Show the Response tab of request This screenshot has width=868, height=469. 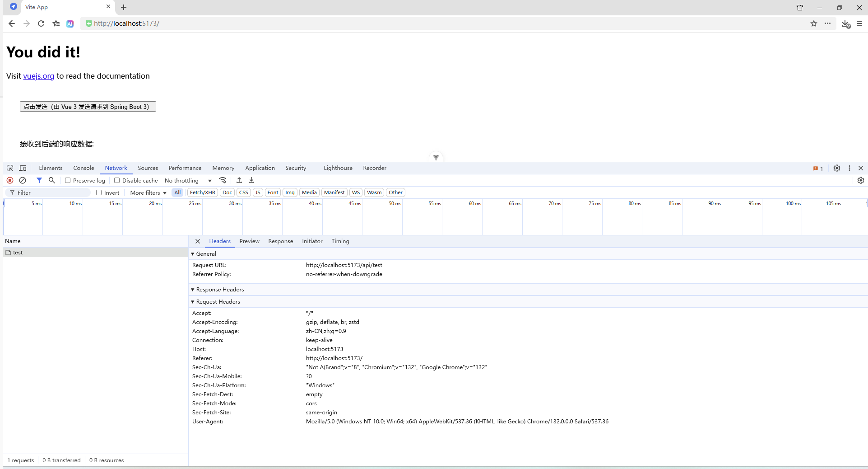pyautogui.click(x=280, y=241)
